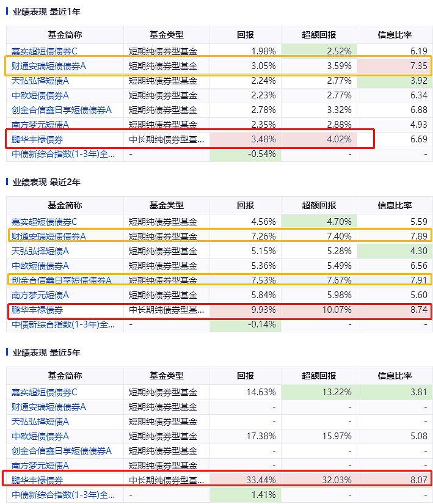
Task: Open 嘉实超短债债券C link in 最近2年 table
Action: tap(45, 222)
